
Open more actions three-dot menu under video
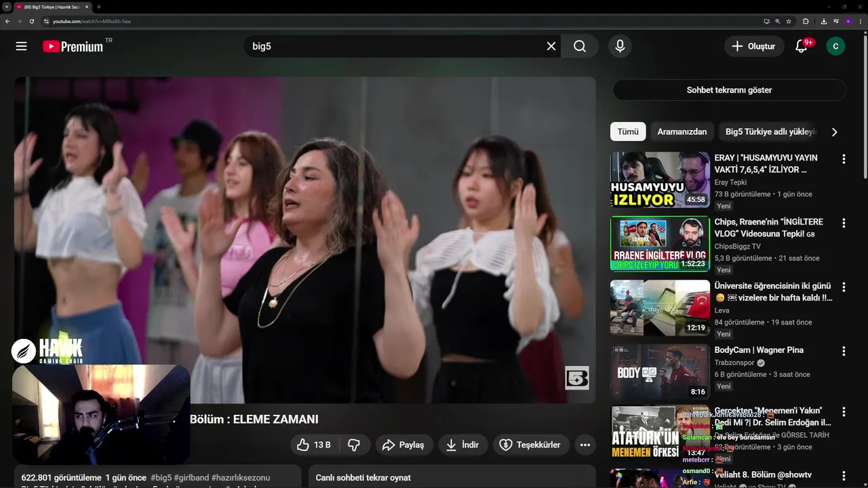tap(585, 445)
